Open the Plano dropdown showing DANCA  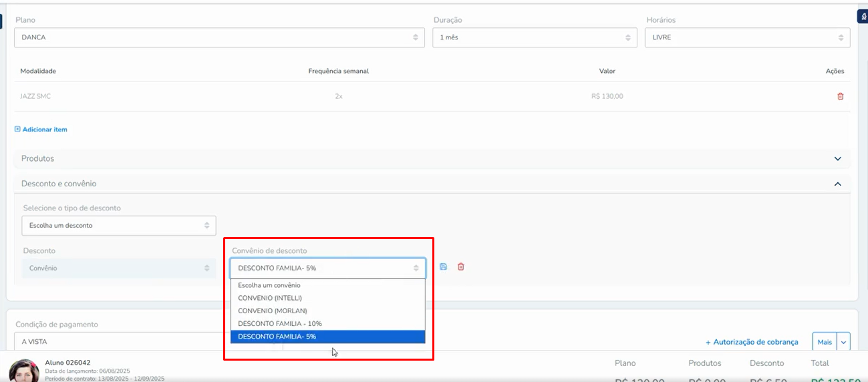tap(219, 37)
